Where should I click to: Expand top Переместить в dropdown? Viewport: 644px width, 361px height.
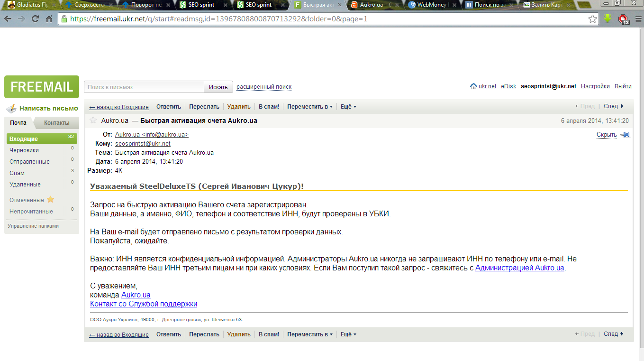[x=310, y=107]
